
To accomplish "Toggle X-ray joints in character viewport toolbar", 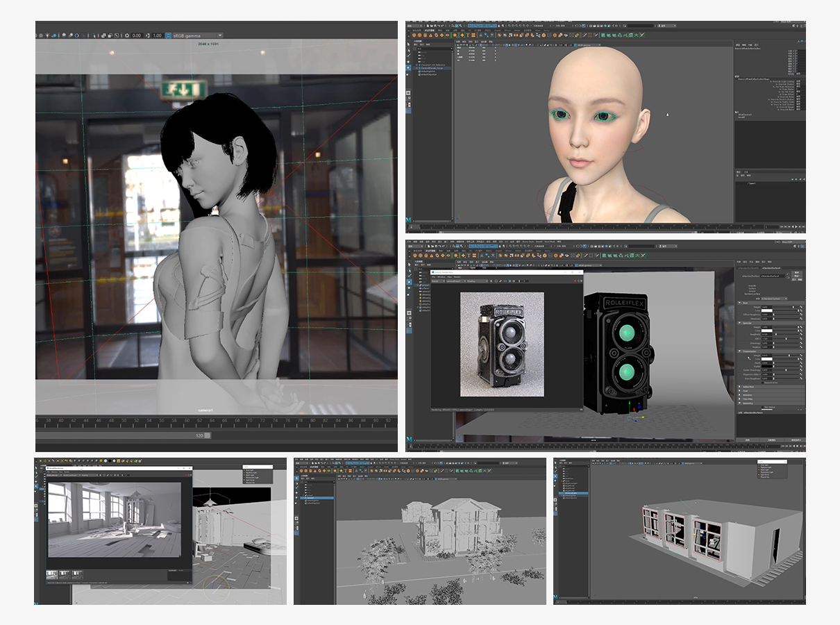I will click(117, 35).
